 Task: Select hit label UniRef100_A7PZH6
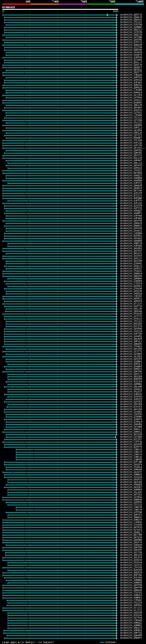click(131, 512)
